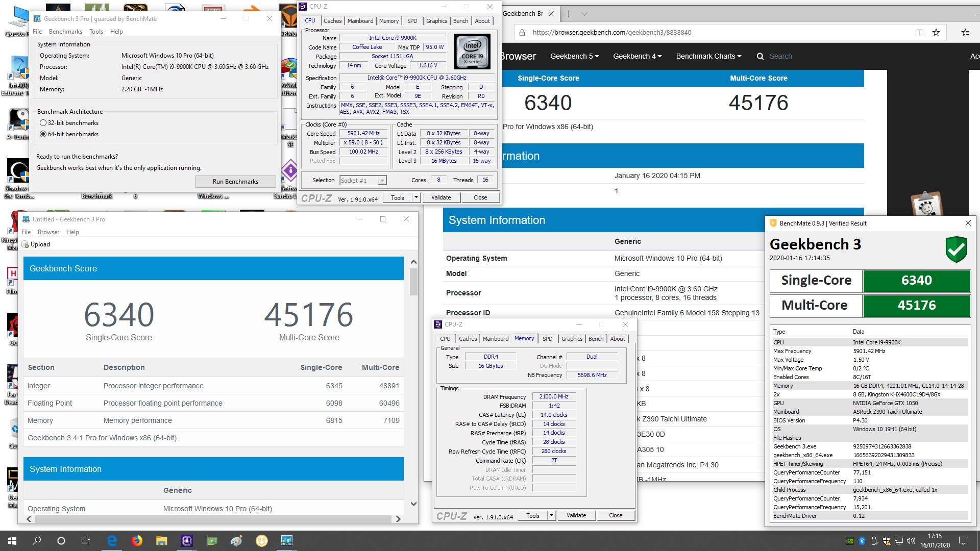The height and width of the screenshot is (551, 980).
Task: Click the green verified shield in BenchMate
Action: (x=956, y=249)
